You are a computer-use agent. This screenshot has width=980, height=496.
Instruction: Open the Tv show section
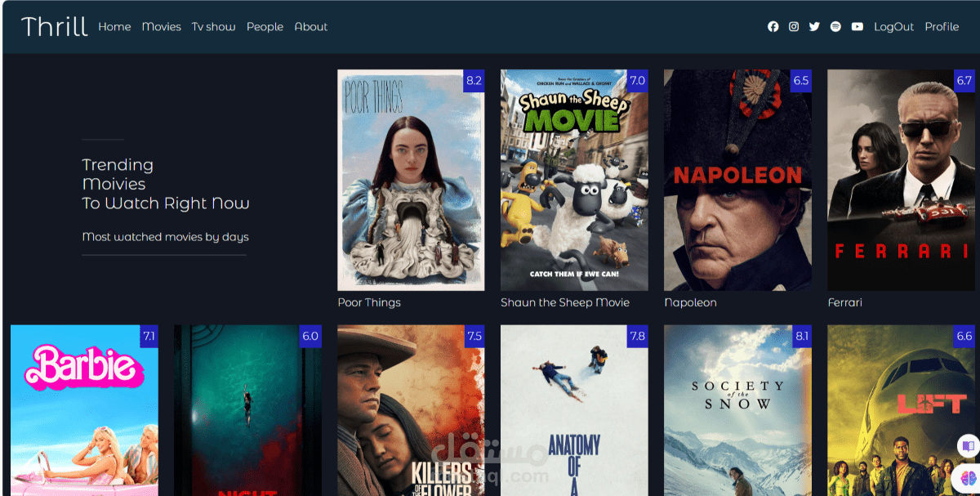click(x=214, y=27)
